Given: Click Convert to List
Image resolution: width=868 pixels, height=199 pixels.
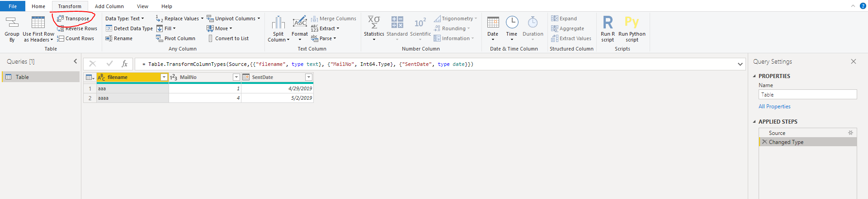Looking at the screenshot, I should click(x=228, y=38).
